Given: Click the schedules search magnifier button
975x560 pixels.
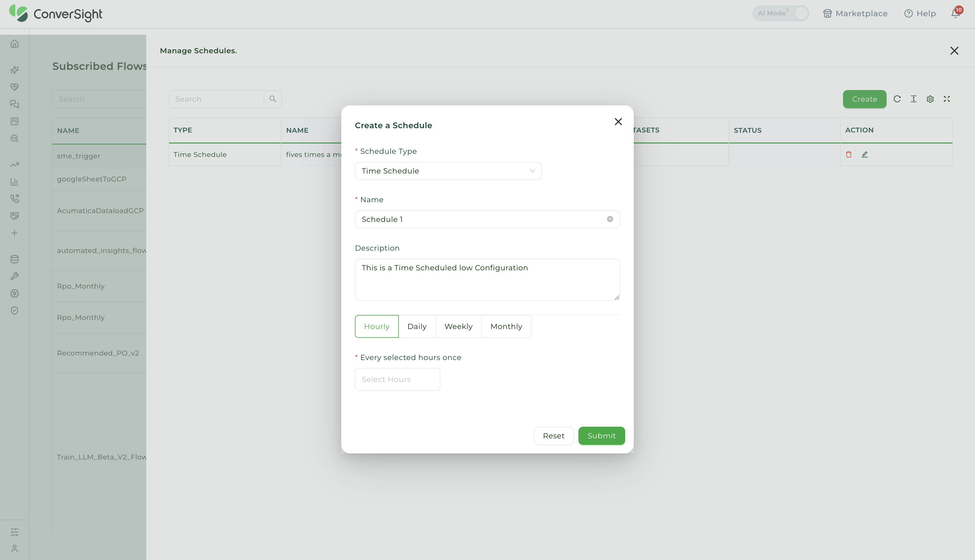Looking at the screenshot, I should click(273, 99).
